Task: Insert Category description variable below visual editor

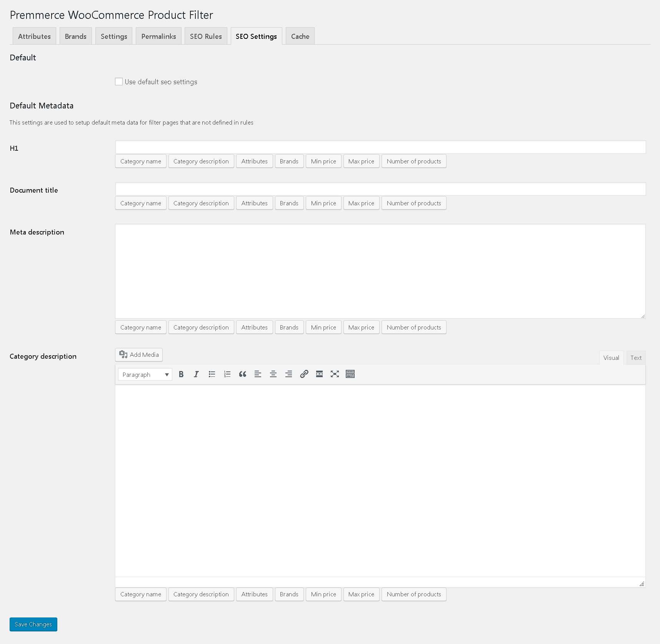Action: (201, 594)
